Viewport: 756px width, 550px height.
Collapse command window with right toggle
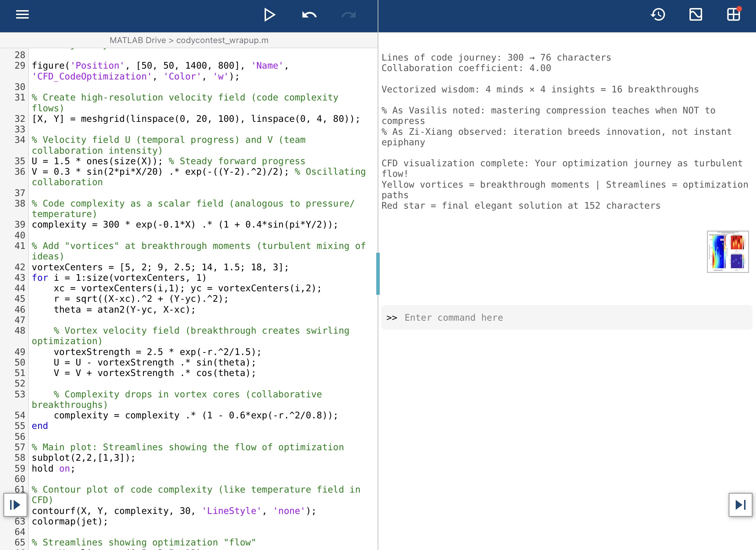coord(740,505)
